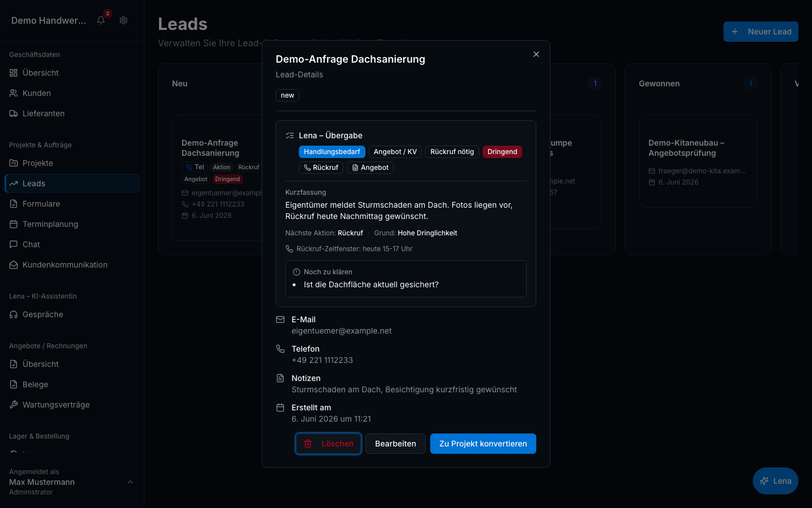Screen dimensions: 812x508
Task: Open Belege in sidebar
Action: point(72,384)
